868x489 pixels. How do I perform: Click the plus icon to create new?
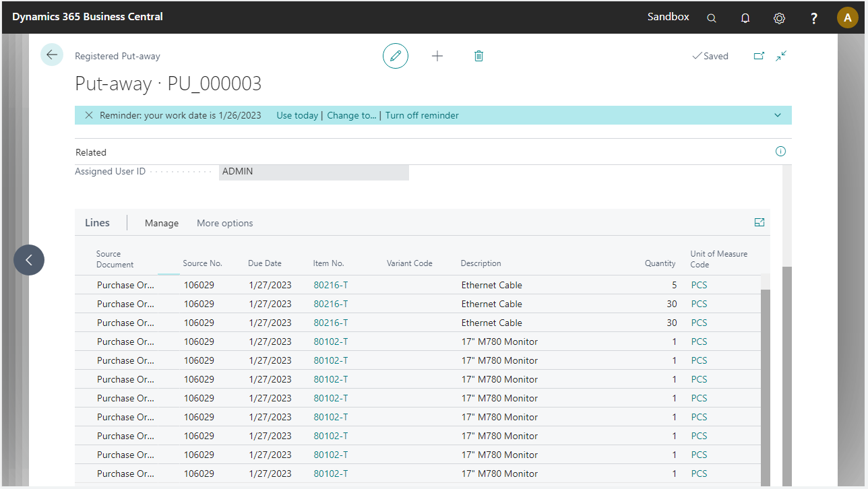[437, 56]
